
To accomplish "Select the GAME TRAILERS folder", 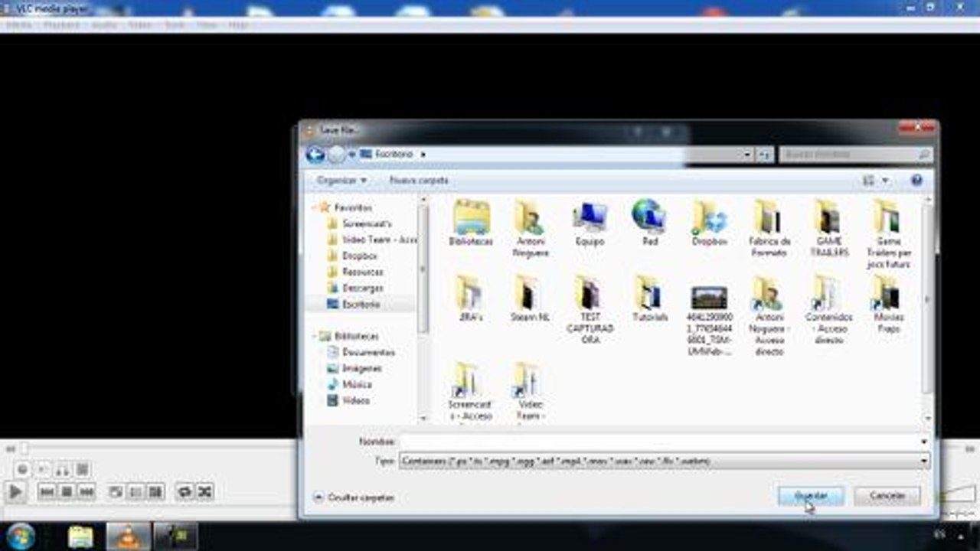I will tap(828, 228).
